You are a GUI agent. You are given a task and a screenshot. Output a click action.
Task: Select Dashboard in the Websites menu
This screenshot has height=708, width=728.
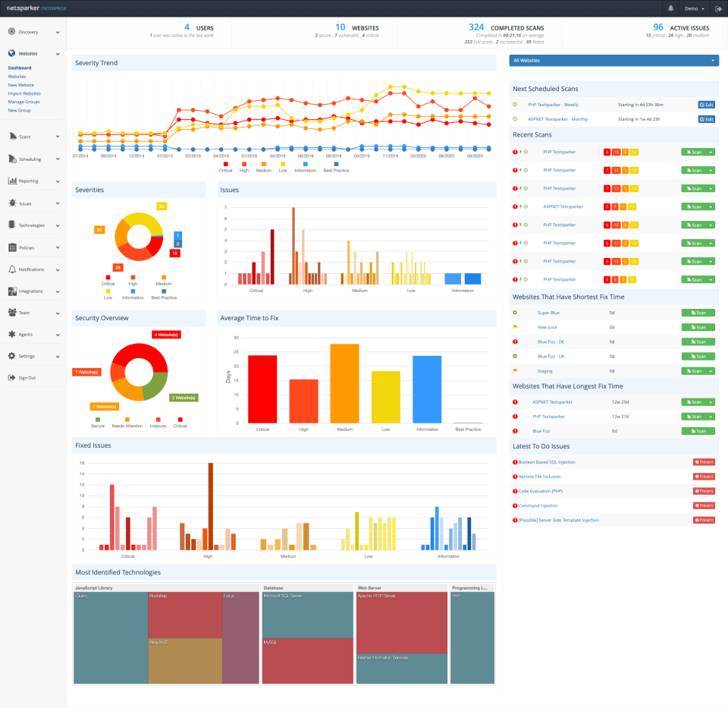20,68
